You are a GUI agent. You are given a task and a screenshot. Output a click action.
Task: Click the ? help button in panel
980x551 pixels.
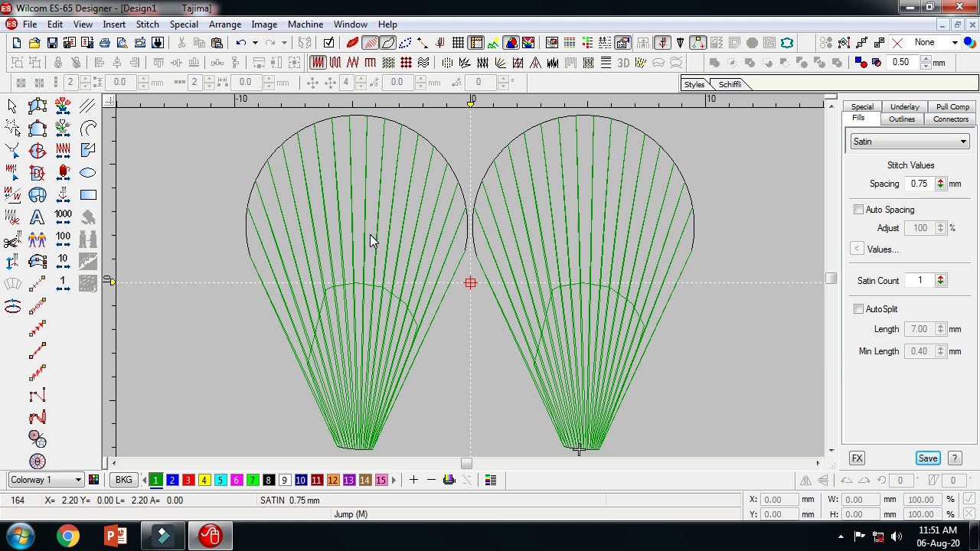[x=955, y=458]
